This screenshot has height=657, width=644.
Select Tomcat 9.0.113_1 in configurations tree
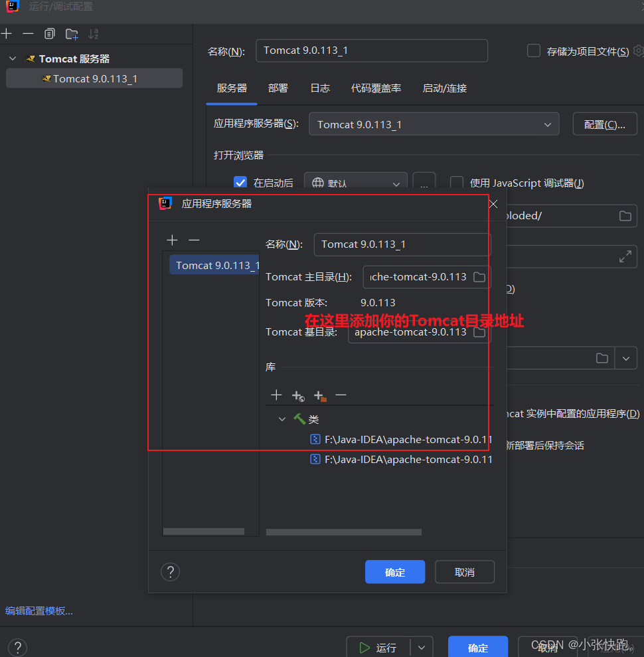coord(94,78)
